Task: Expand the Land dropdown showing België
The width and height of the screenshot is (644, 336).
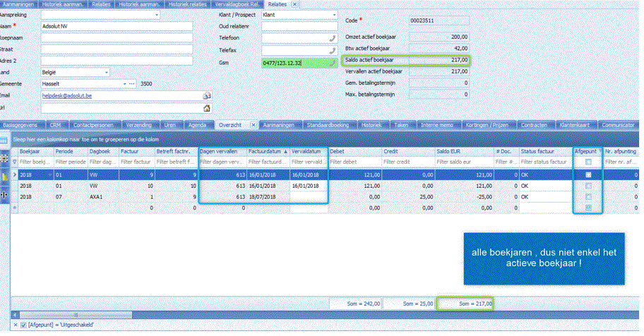Action: click(x=107, y=72)
